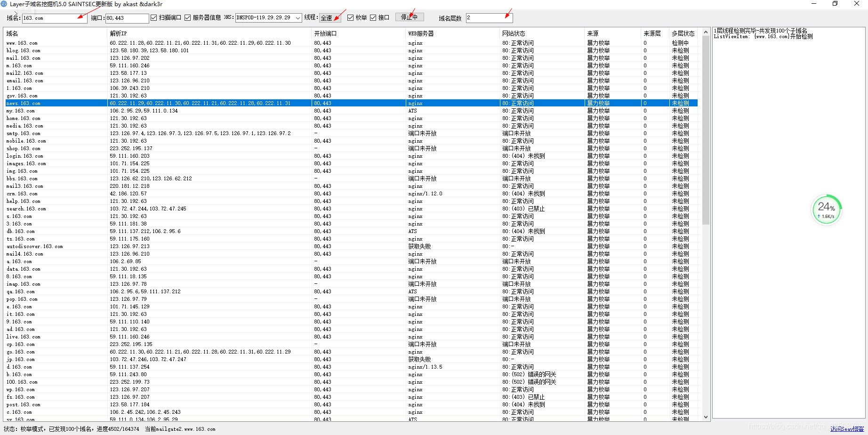Screen dimensions: 868x435
Task: Select the www.163.com row
Action: (x=351, y=43)
